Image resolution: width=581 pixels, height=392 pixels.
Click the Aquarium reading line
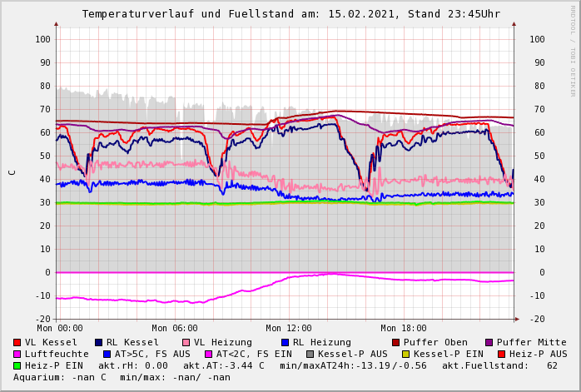coord(122,377)
